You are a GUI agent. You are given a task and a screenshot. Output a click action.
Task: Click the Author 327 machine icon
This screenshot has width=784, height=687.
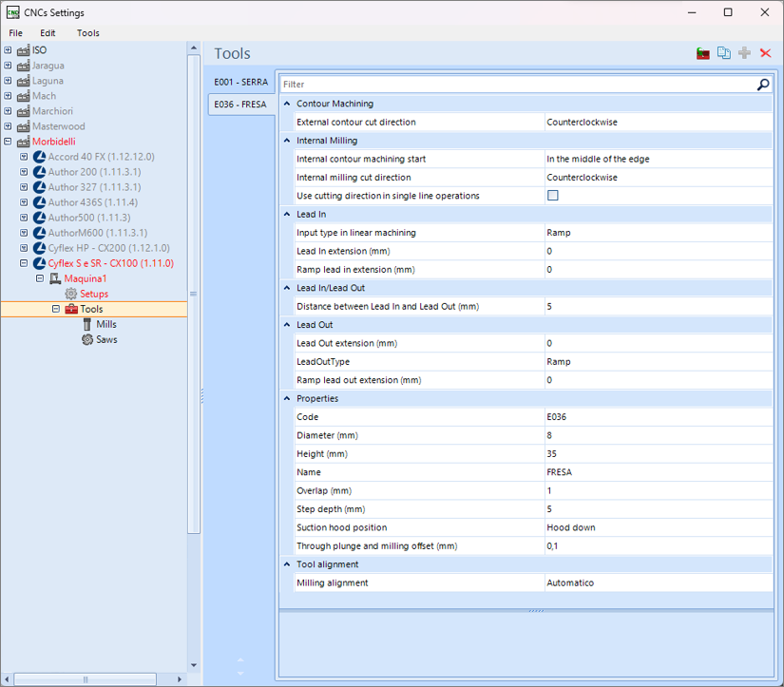click(x=40, y=187)
